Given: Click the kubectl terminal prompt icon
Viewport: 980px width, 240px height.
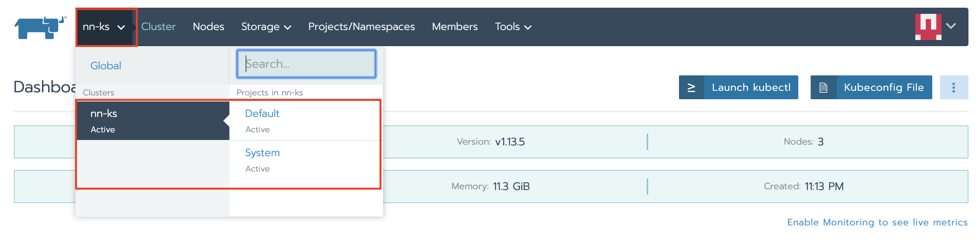Looking at the screenshot, I should [x=691, y=88].
